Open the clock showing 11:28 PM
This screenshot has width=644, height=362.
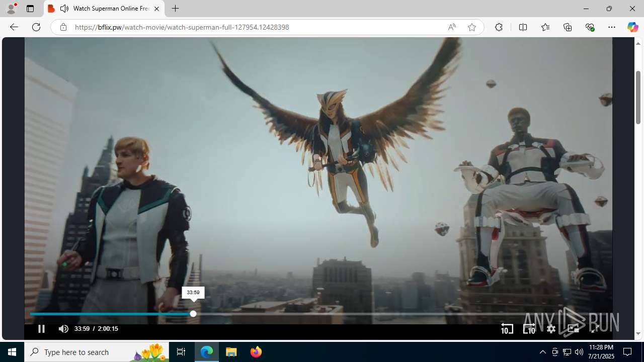point(601,352)
